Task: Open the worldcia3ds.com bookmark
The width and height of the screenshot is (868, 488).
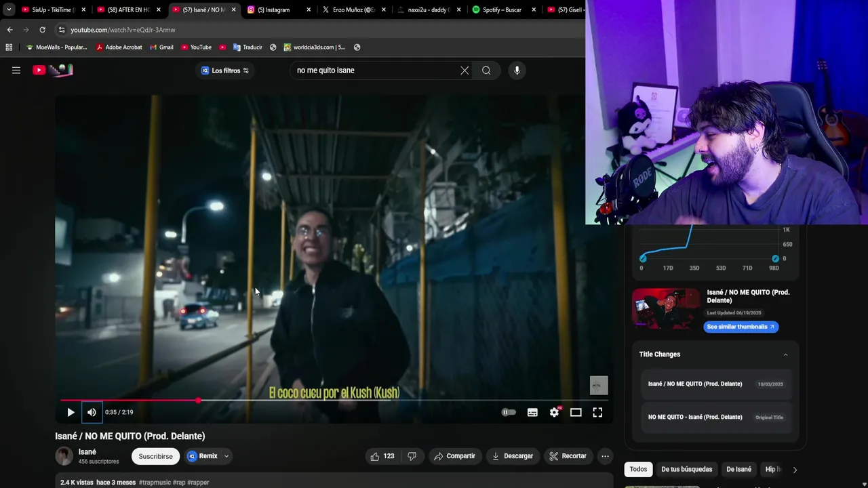Action: click(315, 47)
